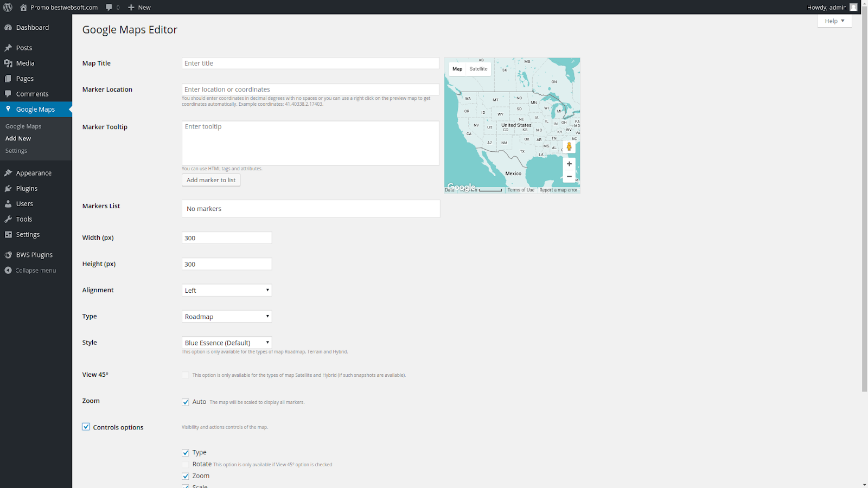This screenshot has width=868, height=488.
Task: Click United States label on map preview
Action: point(516,125)
